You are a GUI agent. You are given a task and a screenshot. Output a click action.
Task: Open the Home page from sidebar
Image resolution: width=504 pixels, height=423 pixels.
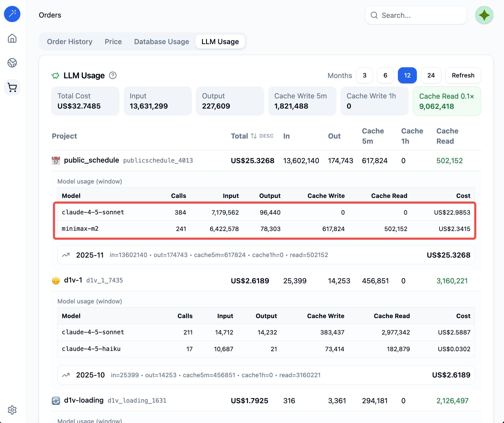12,38
